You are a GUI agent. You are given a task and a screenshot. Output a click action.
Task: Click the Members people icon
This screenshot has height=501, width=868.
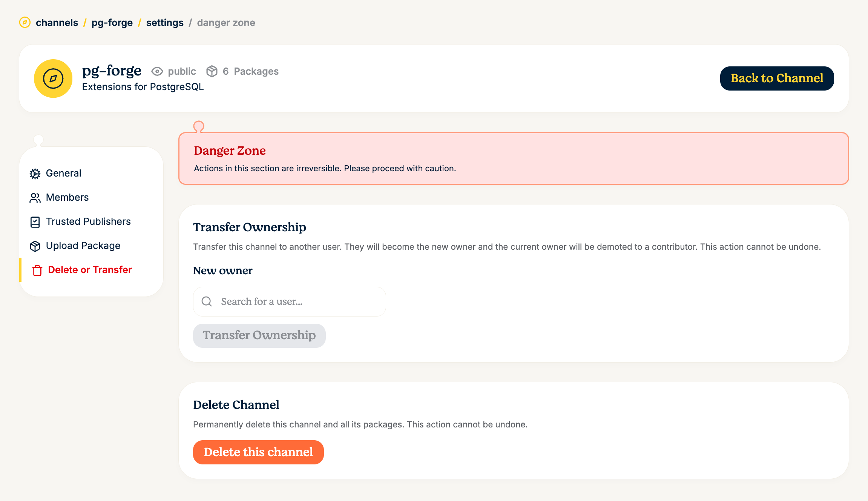(35, 198)
